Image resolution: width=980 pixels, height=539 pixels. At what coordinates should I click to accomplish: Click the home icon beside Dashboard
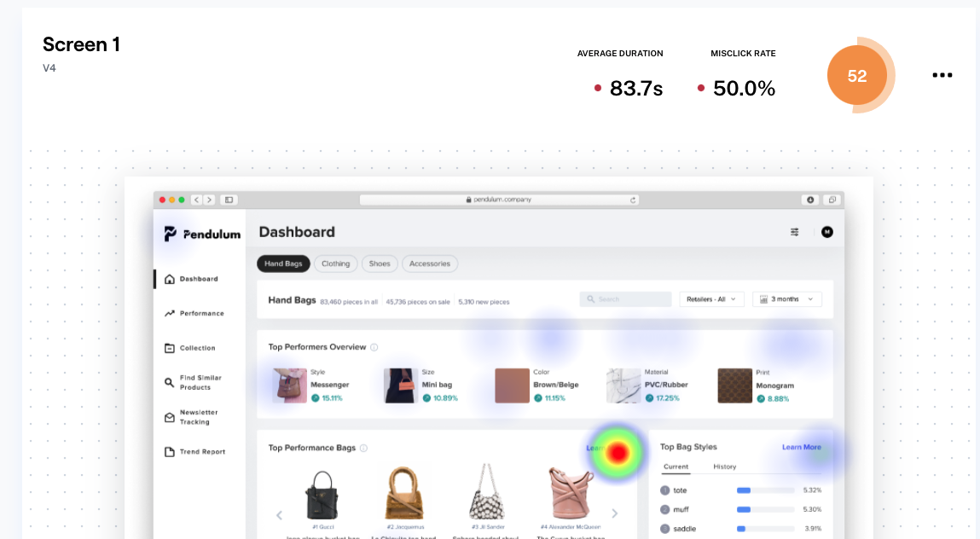pos(170,279)
